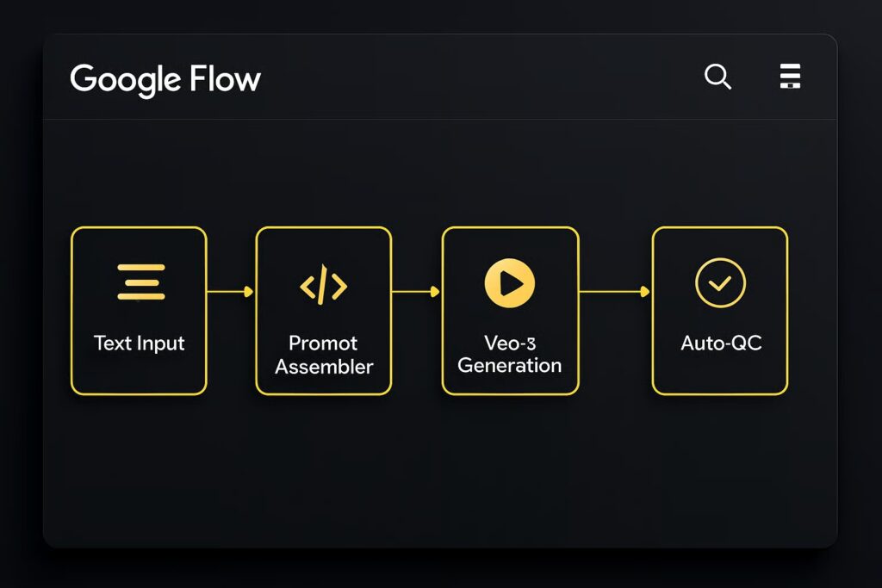Click bottom edge of Veo-3 Generation node
The height and width of the screenshot is (588, 882).
(x=510, y=393)
